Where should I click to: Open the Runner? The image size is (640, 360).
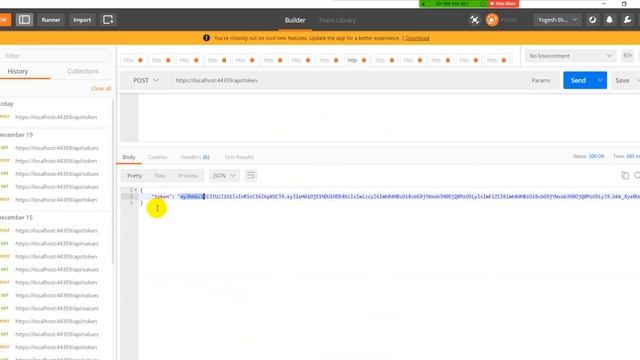[x=51, y=20]
